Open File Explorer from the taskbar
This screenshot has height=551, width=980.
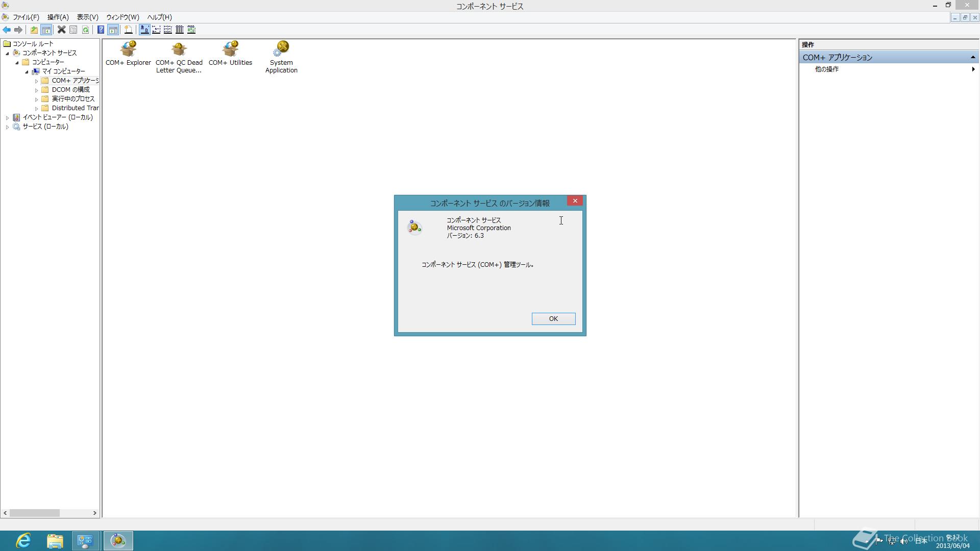point(55,540)
